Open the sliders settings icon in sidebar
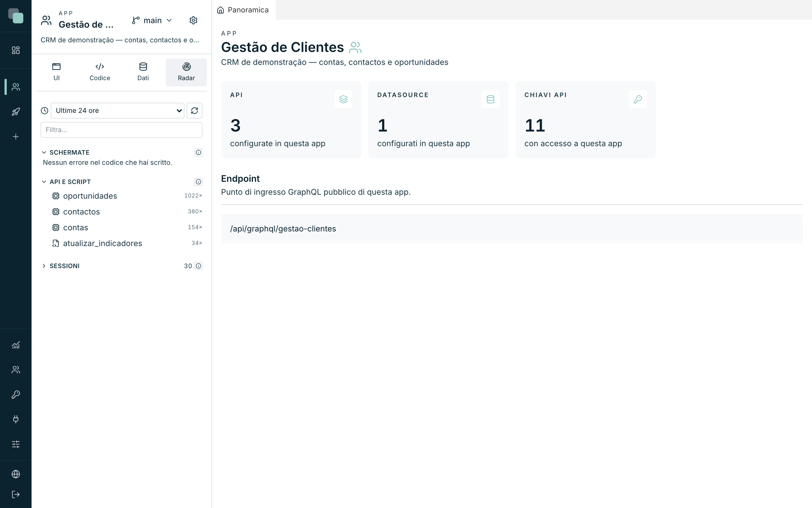Image resolution: width=812 pixels, height=508 pixels. tap(16, 444)
